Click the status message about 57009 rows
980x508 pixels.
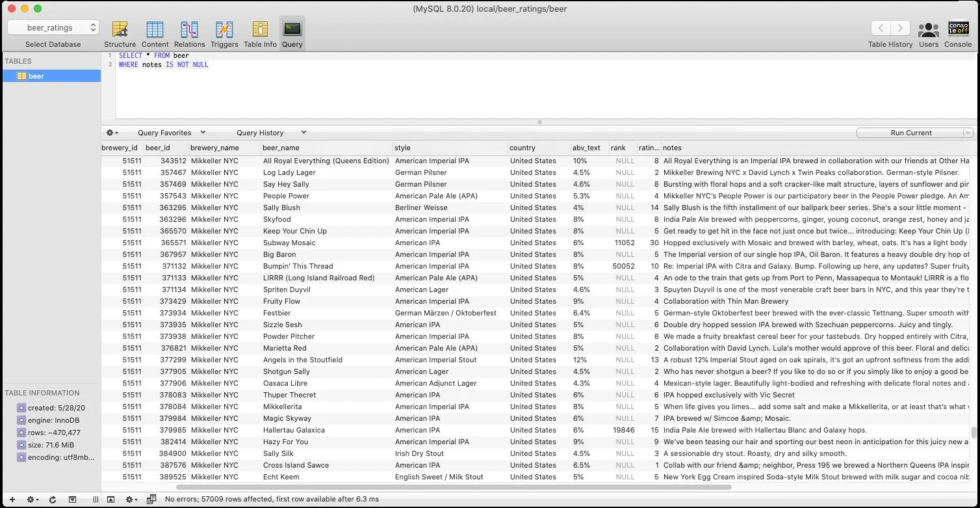coord(272,500)
